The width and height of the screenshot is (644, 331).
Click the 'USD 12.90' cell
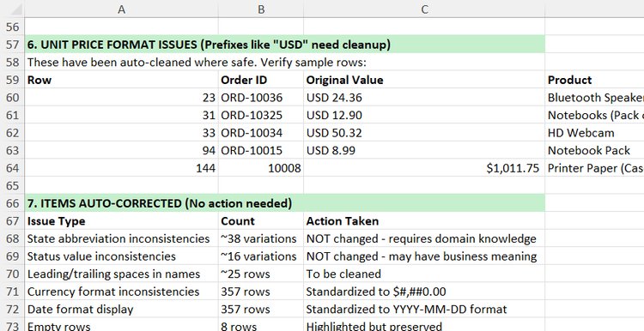pos(425,115)
